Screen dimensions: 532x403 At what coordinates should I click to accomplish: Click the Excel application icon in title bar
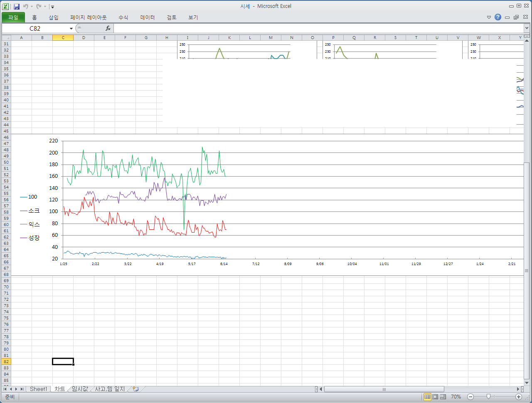tap(6, 6)
